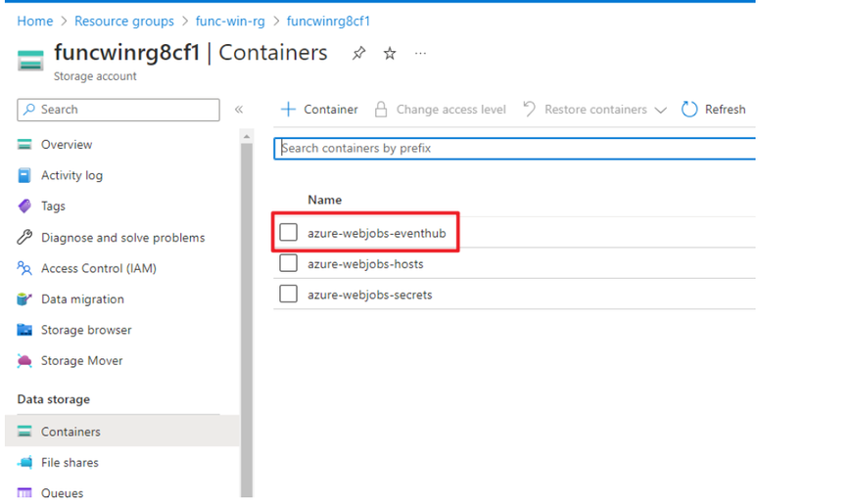849x504 pixels.
Task: Click the Restore containers undo icon
Action: click(x=529, y=110)
